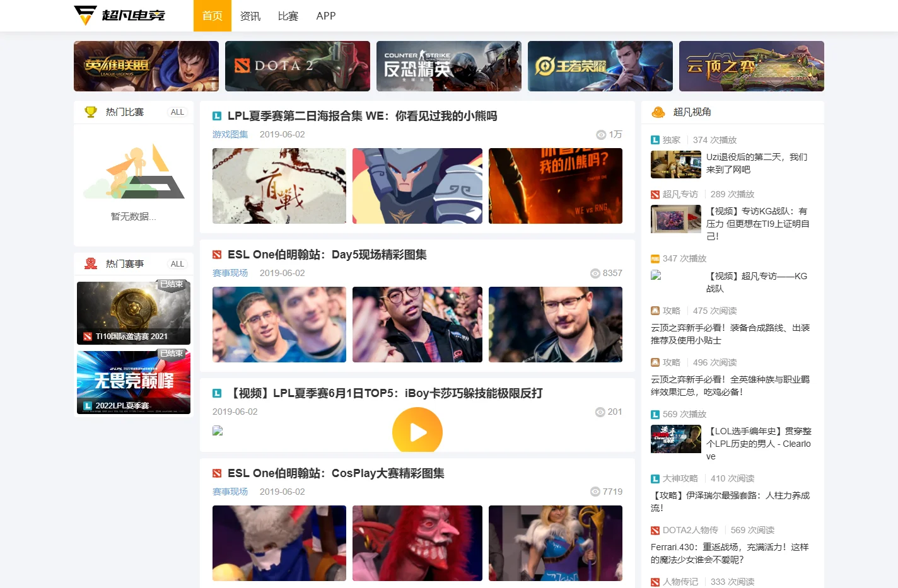Image resolution: width=898 pixels, height=588 pixels.
Task: Open video Uzi退役后的第二天,我们来到了网吧
Action: (x=757, y=163)
